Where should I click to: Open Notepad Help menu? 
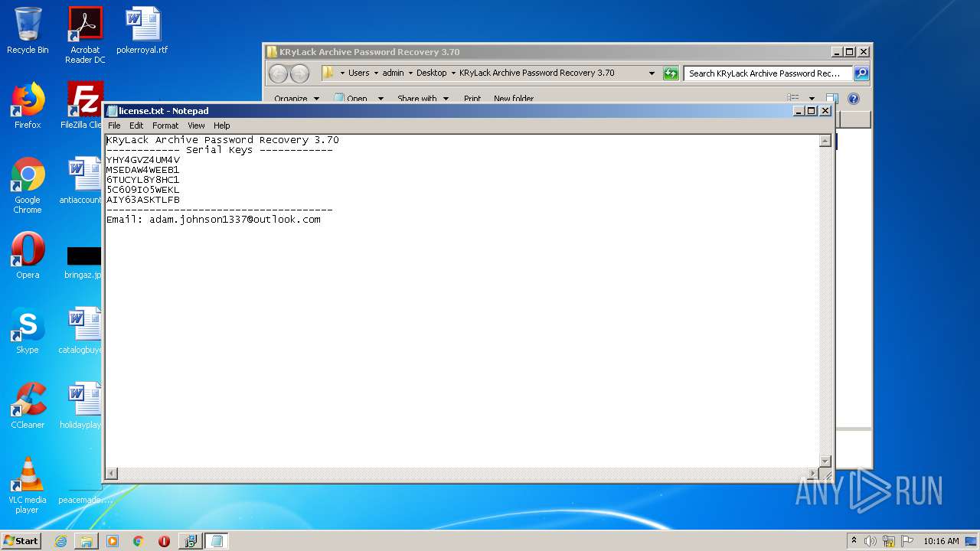[222, 126]
